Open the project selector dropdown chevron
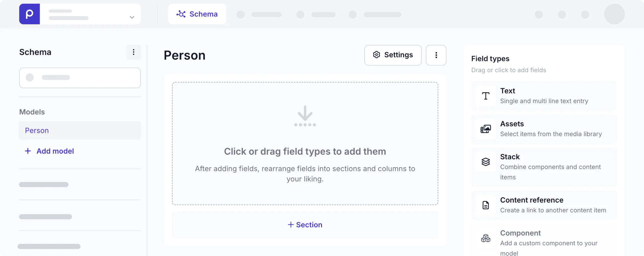Image resolution: width=644 pixels, height=256 pixels. (x=132, y=17)
